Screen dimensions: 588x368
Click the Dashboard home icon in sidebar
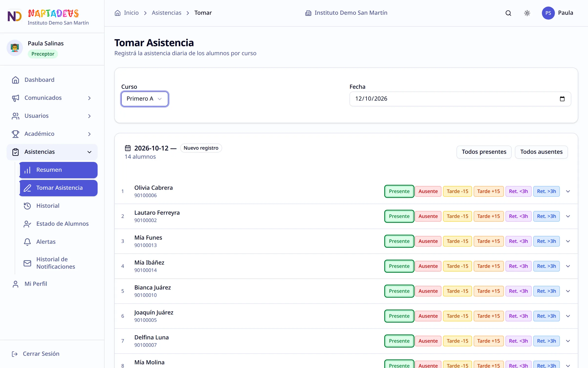pos(15,80)
